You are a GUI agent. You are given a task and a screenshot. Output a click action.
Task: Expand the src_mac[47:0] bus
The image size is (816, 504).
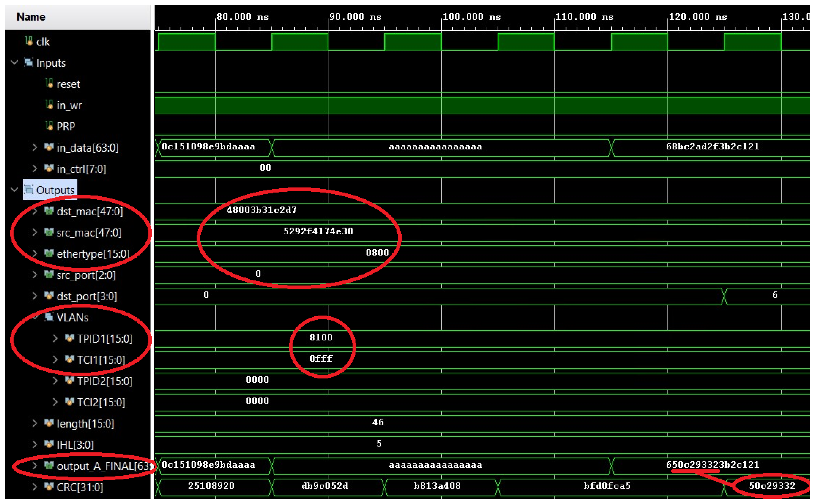tap(35, 232)
